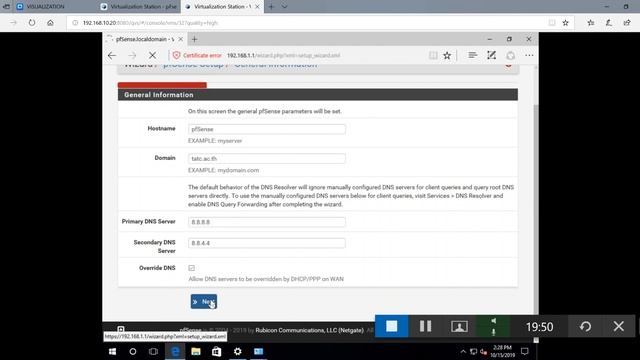Screen dimensions: 640x360
Task: Focus the Domain input field
Action: (267, 158)
